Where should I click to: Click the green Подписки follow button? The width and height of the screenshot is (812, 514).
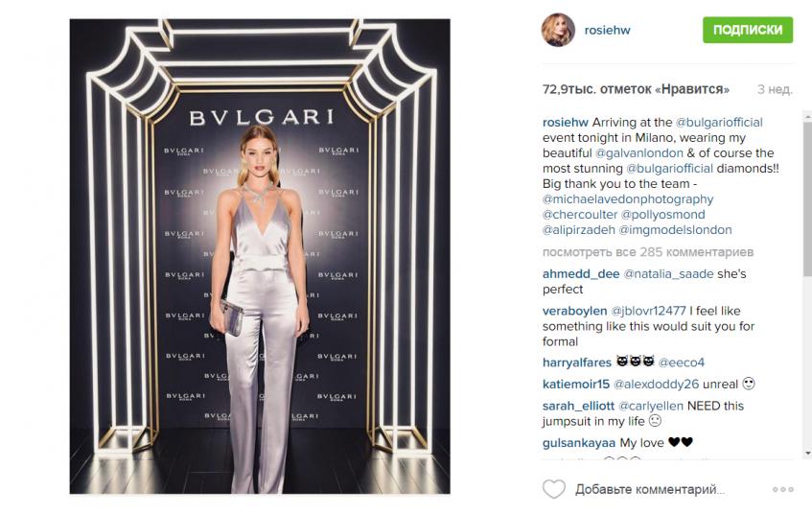point(747,30)
